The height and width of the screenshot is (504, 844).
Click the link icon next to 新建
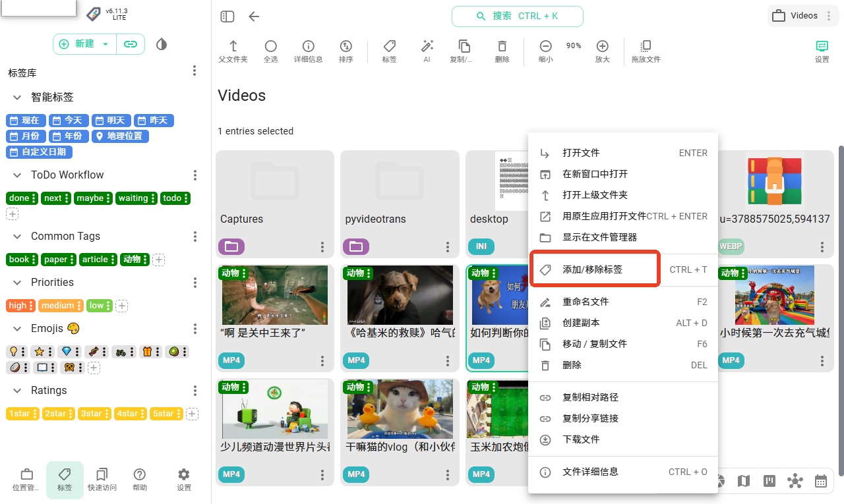pyautogui.click(x=131, y=44)
